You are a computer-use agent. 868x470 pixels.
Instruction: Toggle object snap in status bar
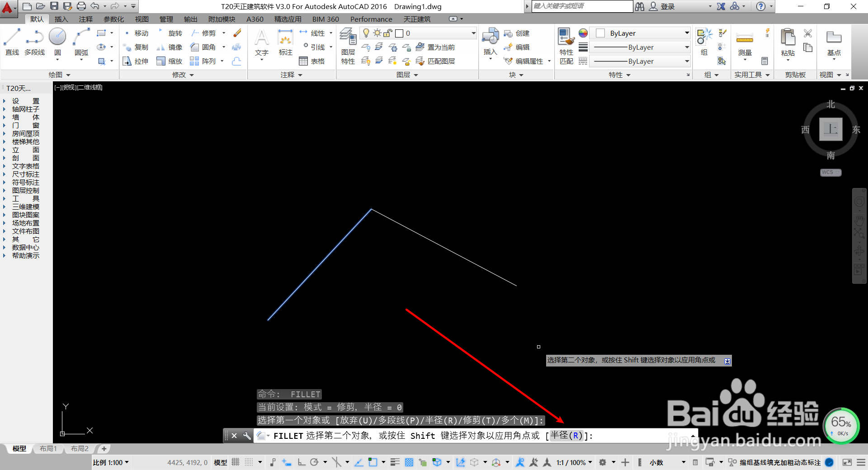[x=373, y=462]
